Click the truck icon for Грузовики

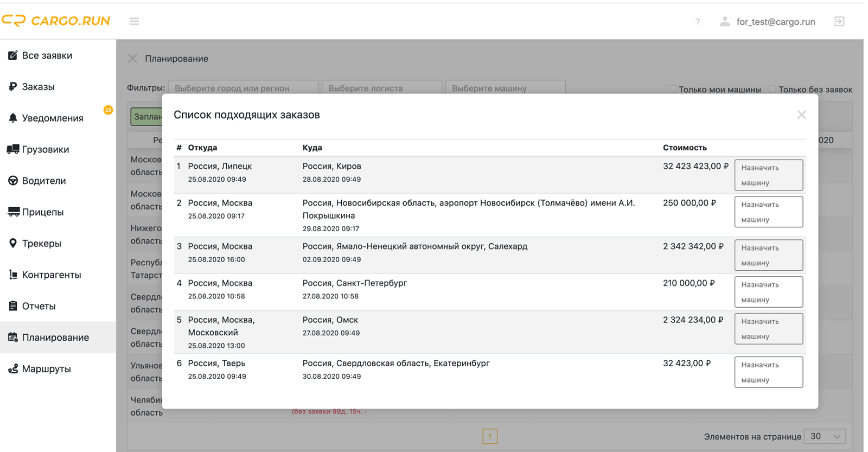point(13,149)
